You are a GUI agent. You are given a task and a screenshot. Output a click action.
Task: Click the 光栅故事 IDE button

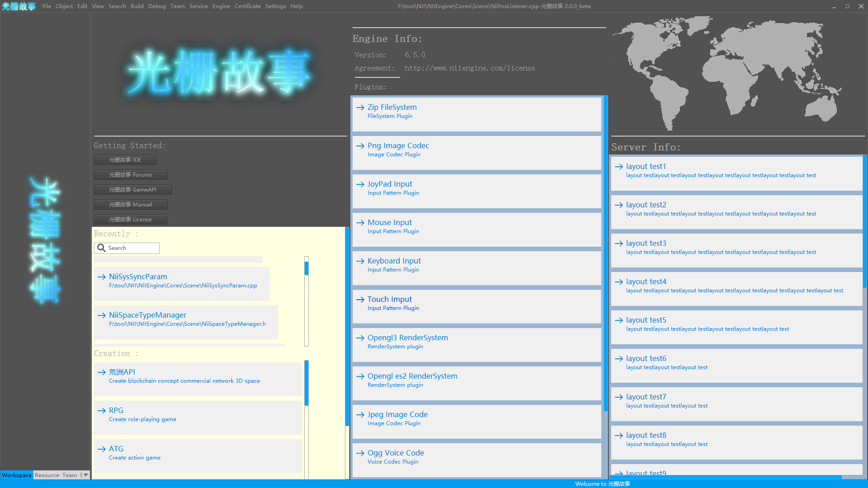(125, 160)
